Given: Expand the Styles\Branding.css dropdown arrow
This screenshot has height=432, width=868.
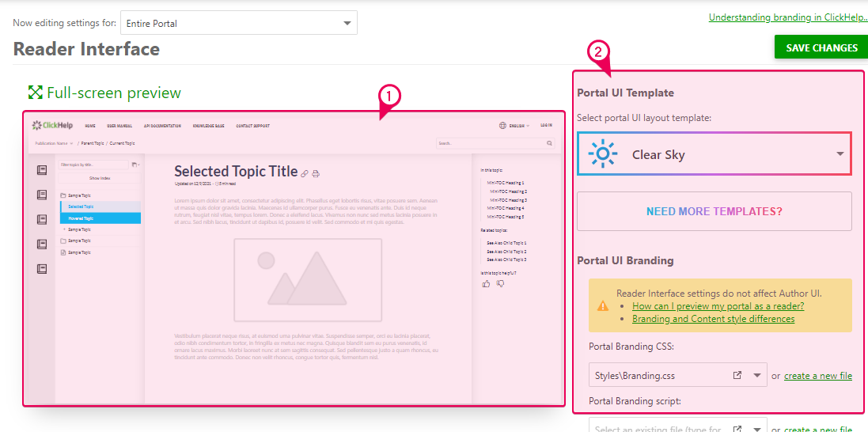Looking at the screenshot, I should 757,375.
